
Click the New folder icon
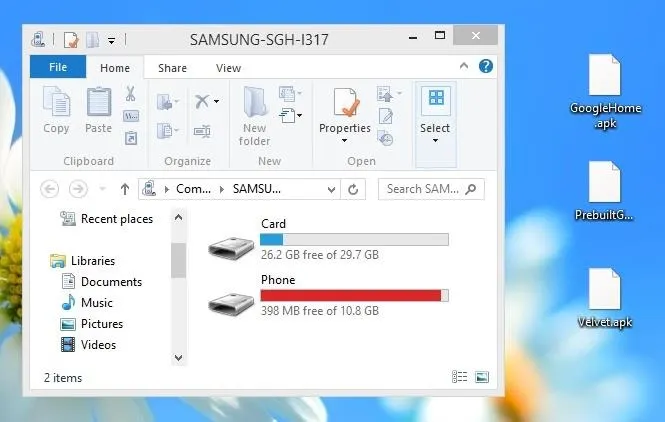[255, 101]
